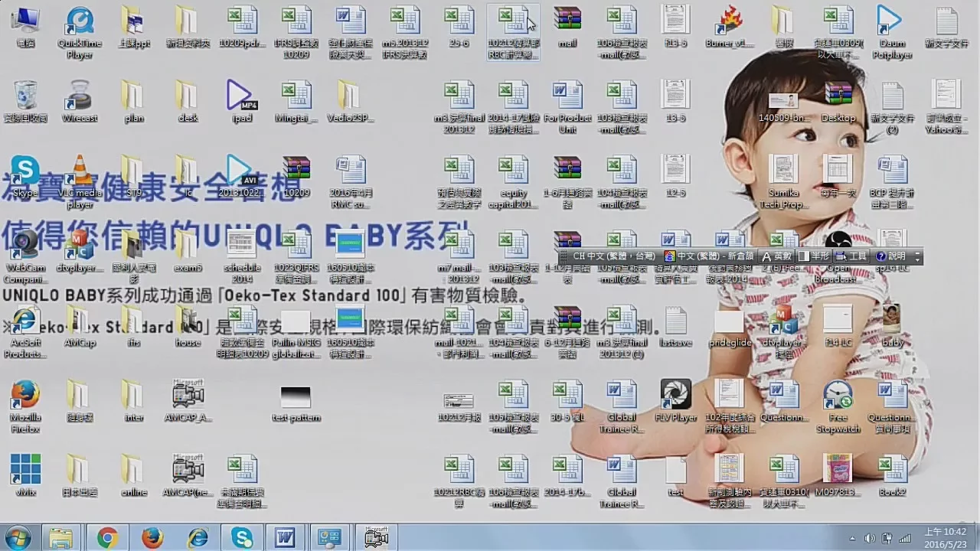The image size is (980, 551).
Task: Select the '25-6' Excel file
Action: (x=459, y=26)
